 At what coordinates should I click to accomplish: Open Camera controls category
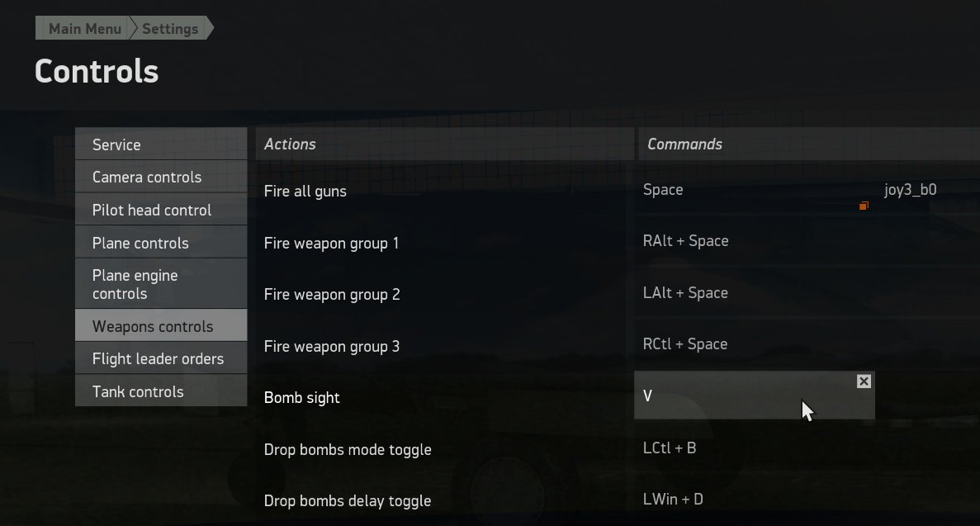click(160, 178)
